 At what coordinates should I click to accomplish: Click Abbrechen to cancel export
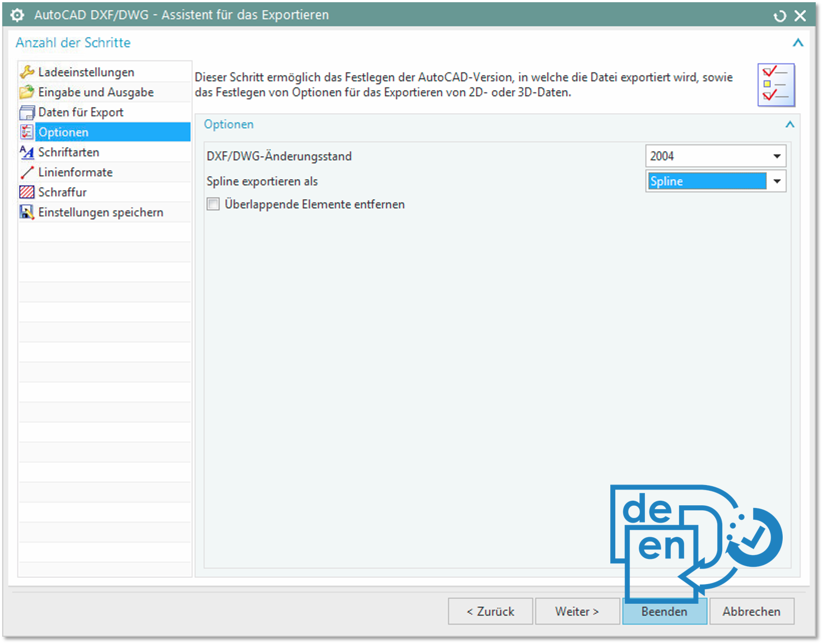click(751, 612)
